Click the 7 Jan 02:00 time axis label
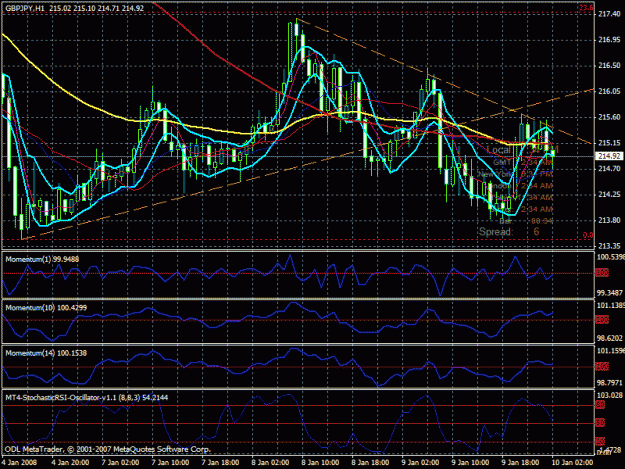 [120, 463]
